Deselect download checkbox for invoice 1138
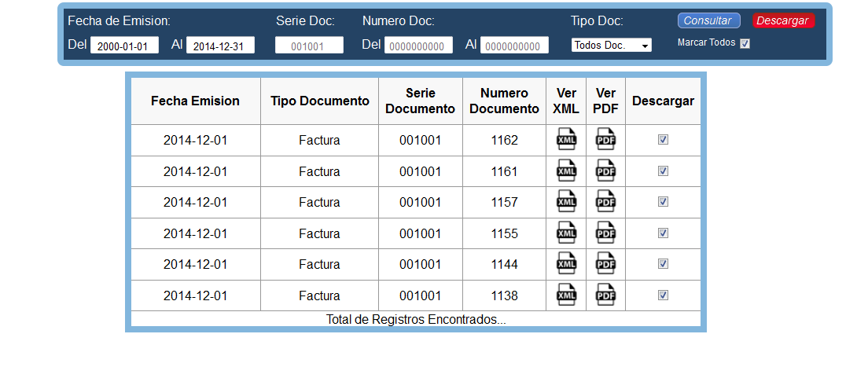The width and height of the screenshot is (868, 367). pos(663,295)
